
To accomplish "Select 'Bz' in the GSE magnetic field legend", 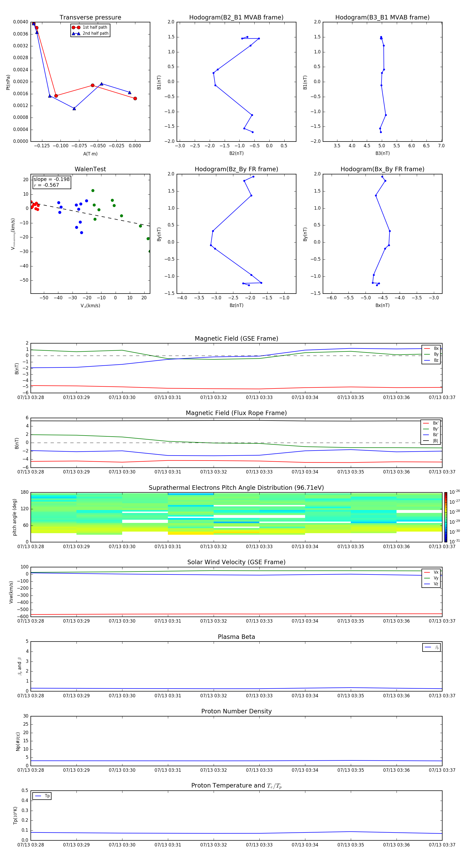I will [x=431, y=360].
